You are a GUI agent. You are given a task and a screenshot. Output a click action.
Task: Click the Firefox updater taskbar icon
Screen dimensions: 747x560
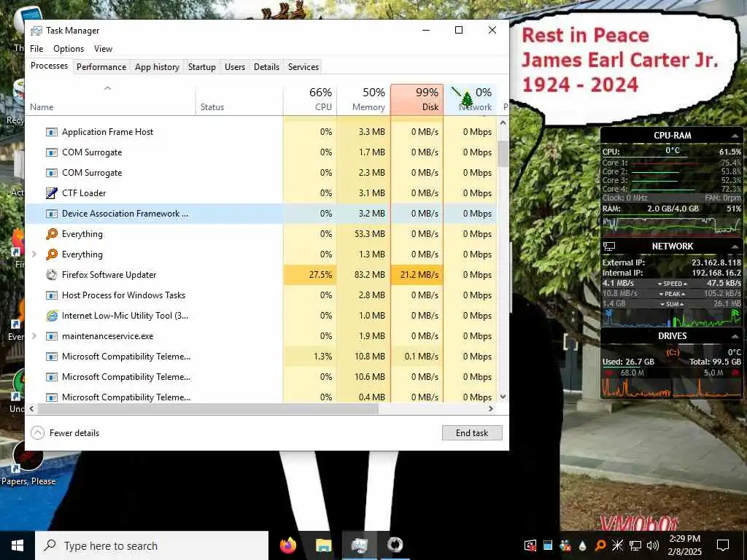tap(395, 545)
